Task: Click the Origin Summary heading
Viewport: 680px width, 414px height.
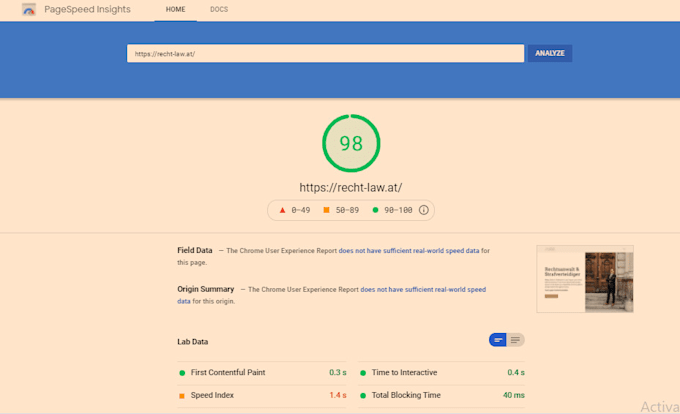Action: [x=206, y=289]
